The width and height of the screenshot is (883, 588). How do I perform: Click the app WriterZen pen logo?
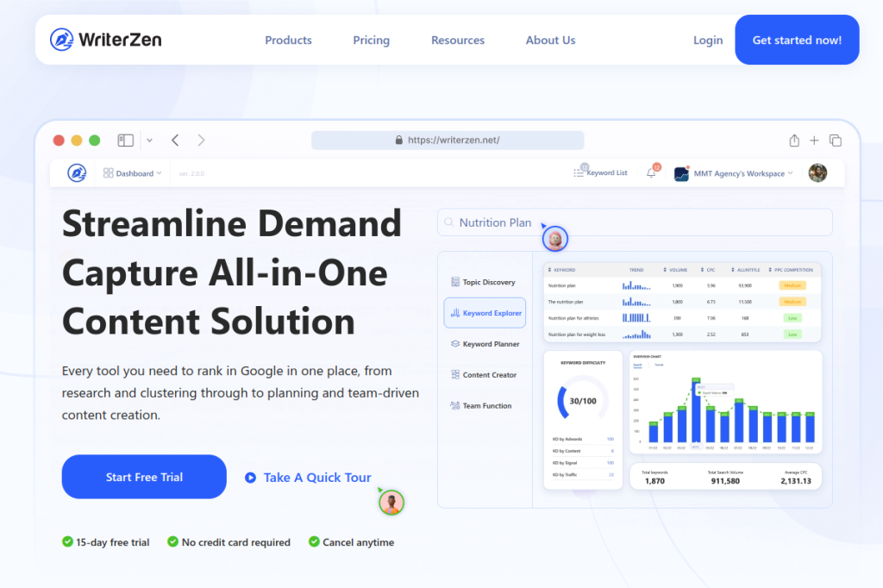pyautogui.click(x=77, y=173)
